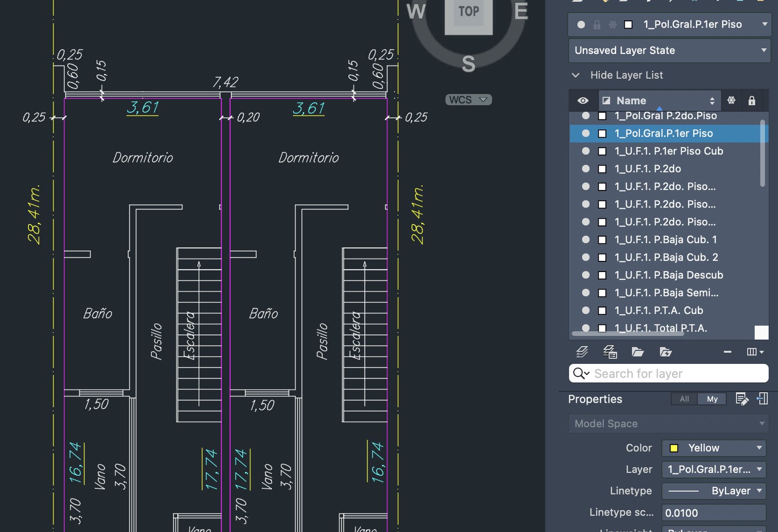
Task: Click the E direction on the compass
Action: (x=521, y=11)
